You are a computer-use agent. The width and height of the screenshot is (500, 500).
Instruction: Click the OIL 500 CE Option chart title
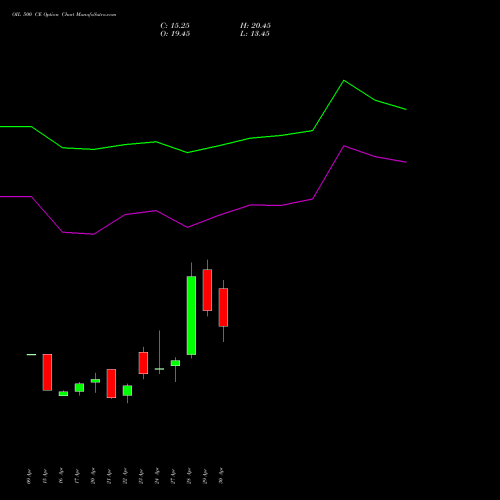(x=64, y=15)
